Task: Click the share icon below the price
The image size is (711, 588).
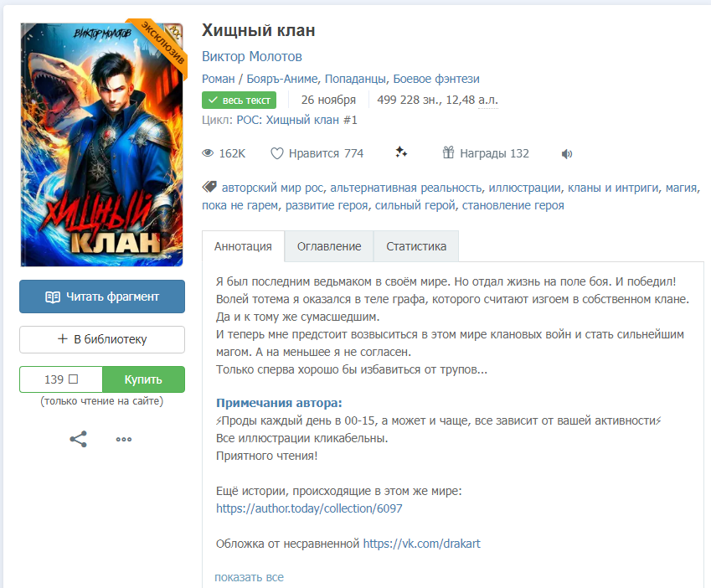Action: click(79, 439)
